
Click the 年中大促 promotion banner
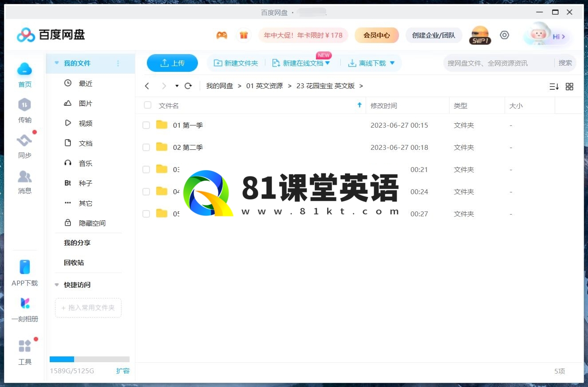(x=303, y=35)
